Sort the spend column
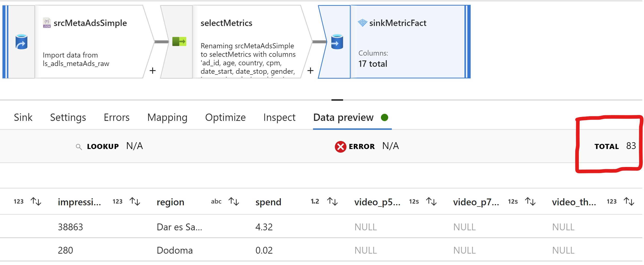 (x=332, y=202)
